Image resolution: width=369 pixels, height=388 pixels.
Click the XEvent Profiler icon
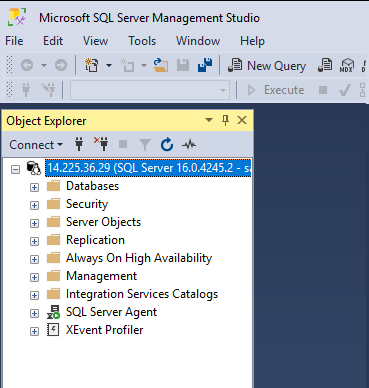53,330
